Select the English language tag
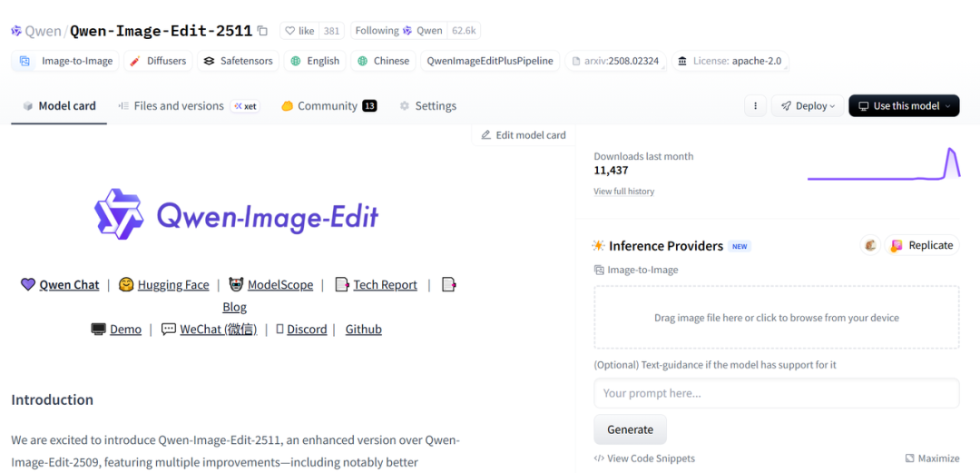 [314, 61]
